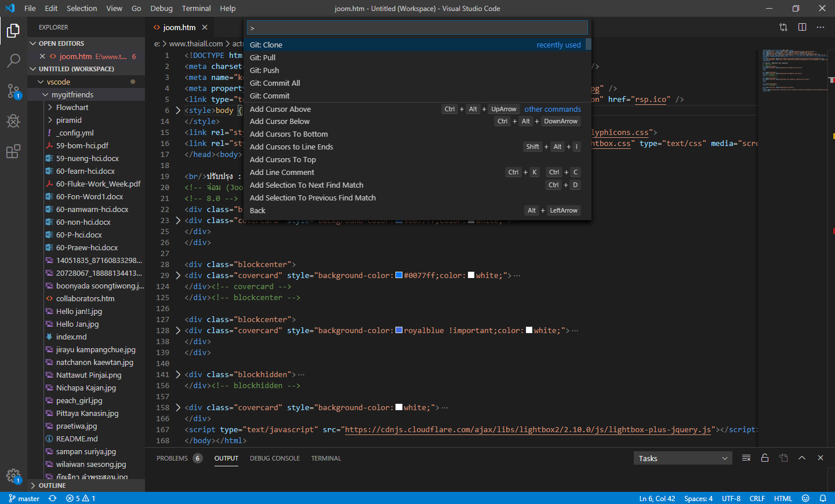Open the Debug view icon
The width and height of the screenshot is (835, 504).
pyautogui.click(x=13, y=121)
